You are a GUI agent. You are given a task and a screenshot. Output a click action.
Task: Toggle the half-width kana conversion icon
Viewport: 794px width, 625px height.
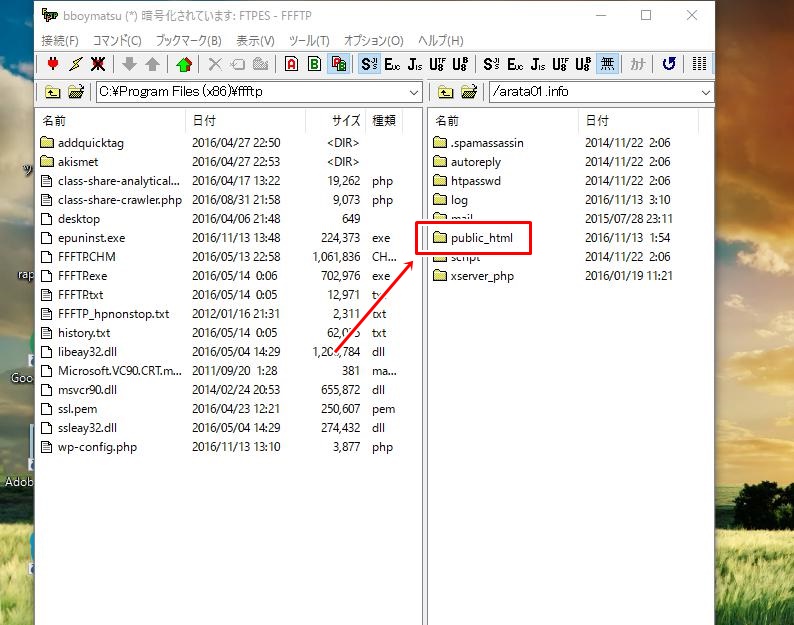638,64
